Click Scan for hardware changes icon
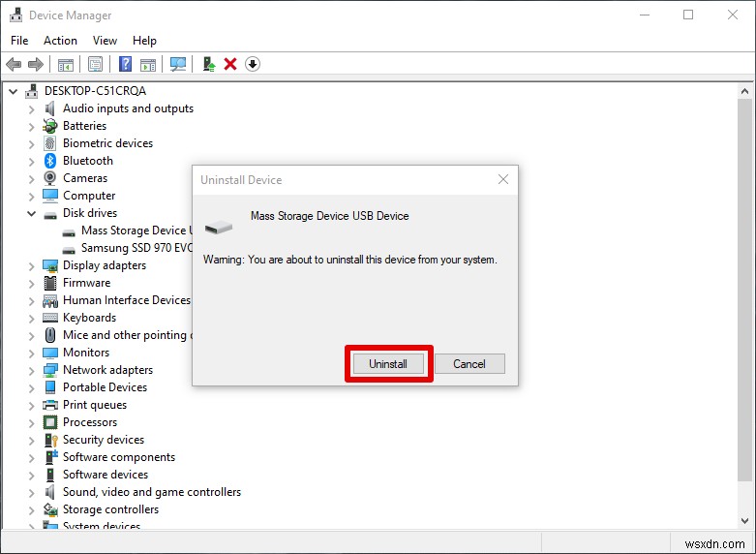The width and height of the screenshot is (756, 554). [178, 64]
